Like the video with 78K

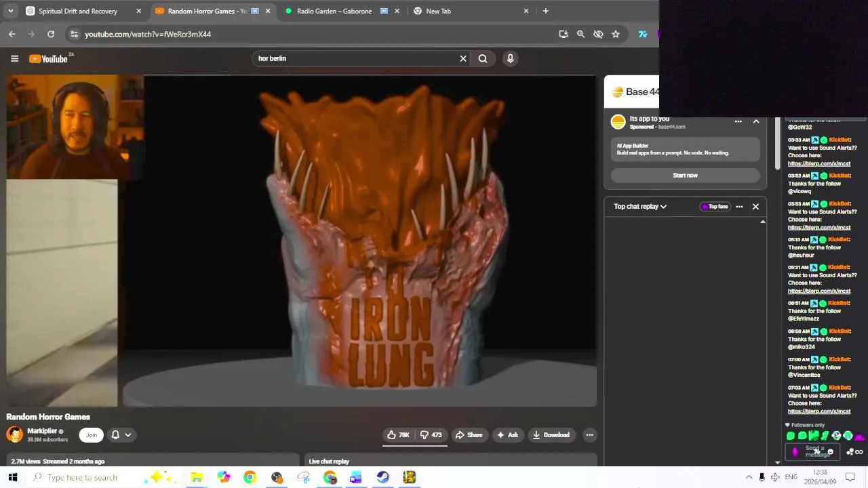(398, 435)
